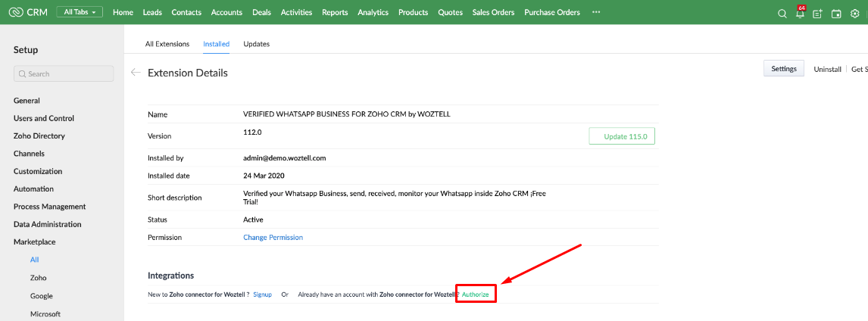The height and width of the screenshot is (321, 868).
Task: Click the more tabs ellipsis icon
Action: [596, 12]
